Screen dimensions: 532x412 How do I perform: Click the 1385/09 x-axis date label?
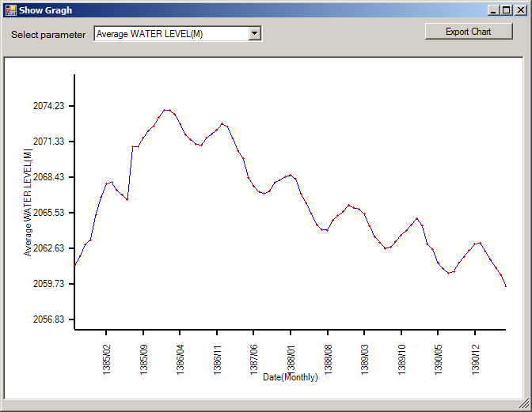[143, 360]
